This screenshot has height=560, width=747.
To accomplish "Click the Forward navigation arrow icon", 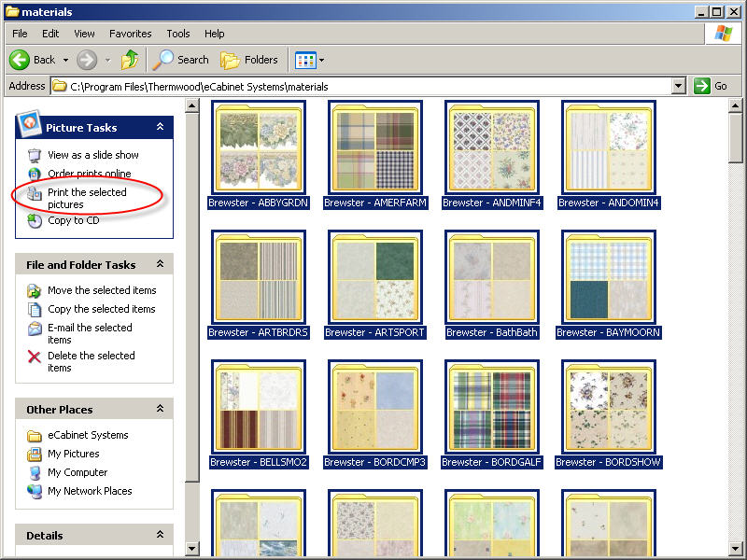I will pos(87,60).
